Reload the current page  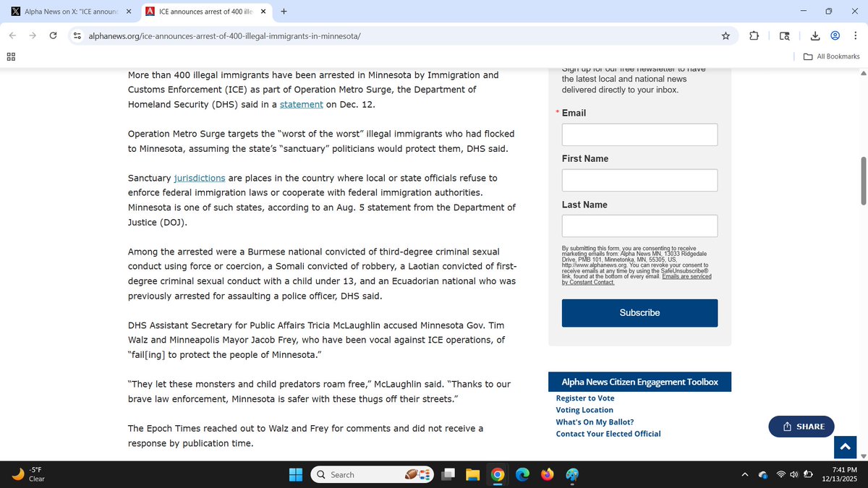click(x=53, y=35)
